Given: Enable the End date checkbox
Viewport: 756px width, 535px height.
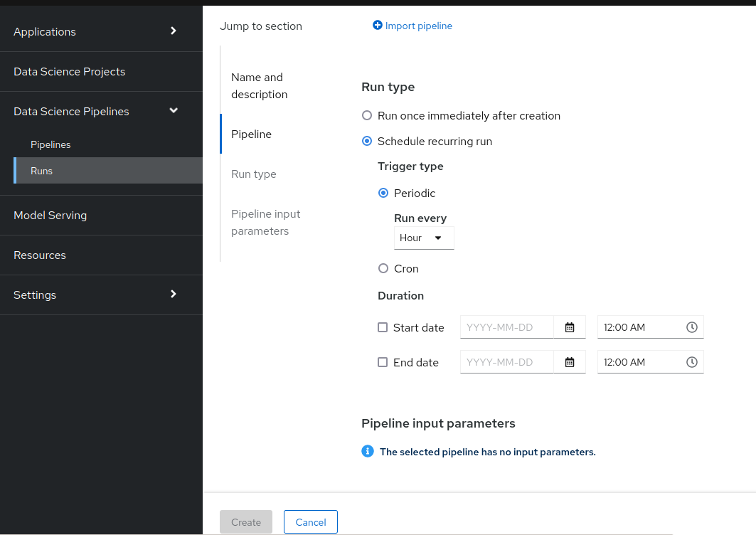Looking at the screenshot, I should coord(383,362).
